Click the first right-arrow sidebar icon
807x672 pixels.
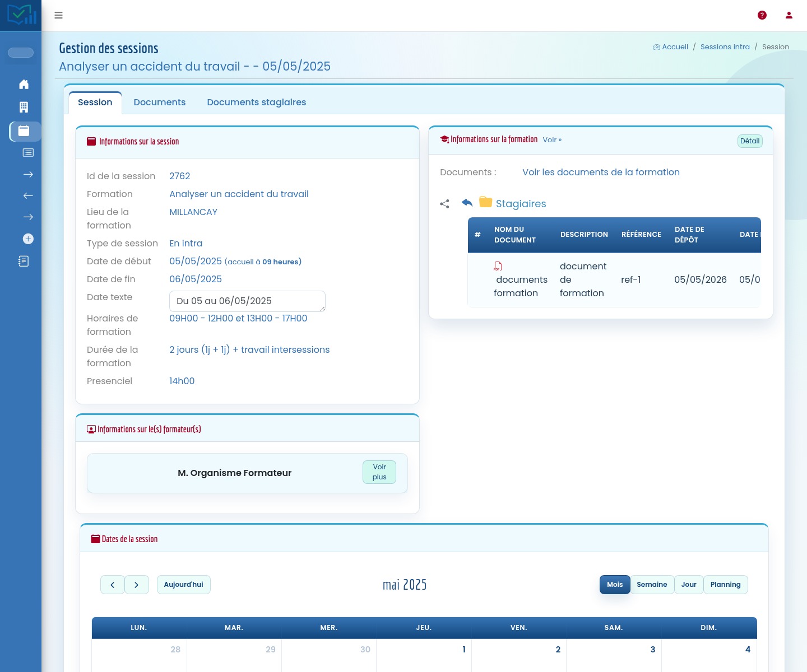tap(28, 175)
